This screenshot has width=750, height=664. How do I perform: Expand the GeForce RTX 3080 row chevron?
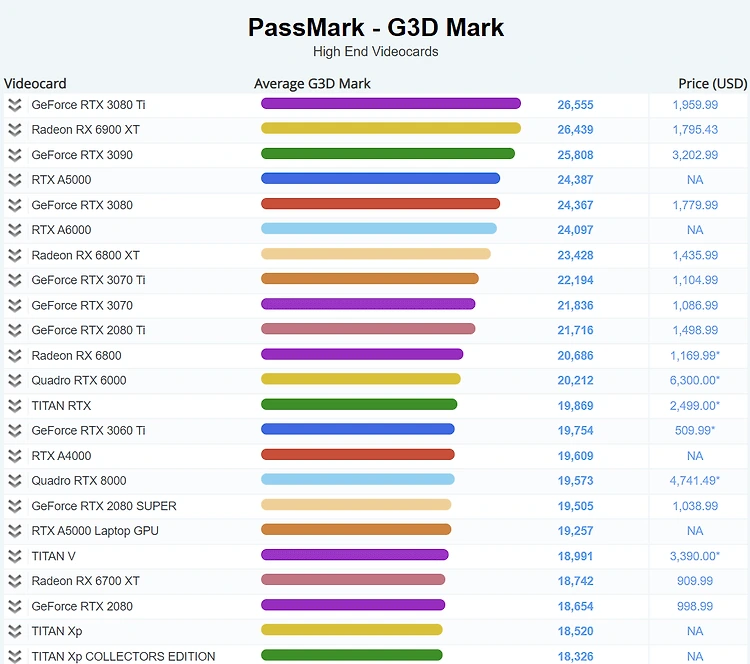pyautogui.click(x=15, y=205)
